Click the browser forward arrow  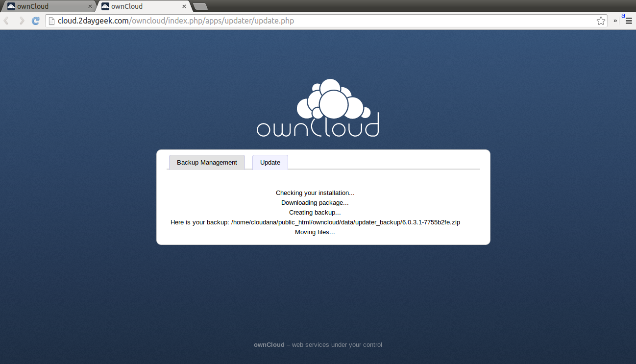coord(21,21)
